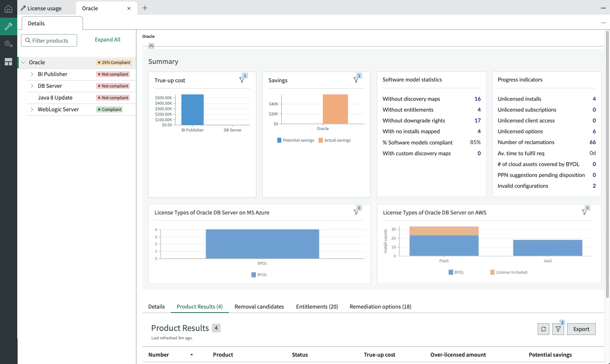Close the Oracle tab
The width and height of the screenshot is (610, 364).
tap(129, 8)
